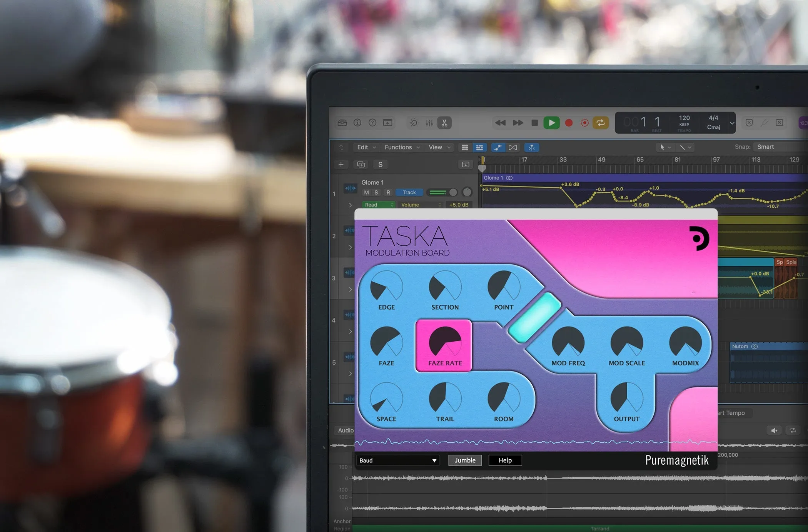Open the Tuner tuning-fork icon
808x532 pixels.
765,123
